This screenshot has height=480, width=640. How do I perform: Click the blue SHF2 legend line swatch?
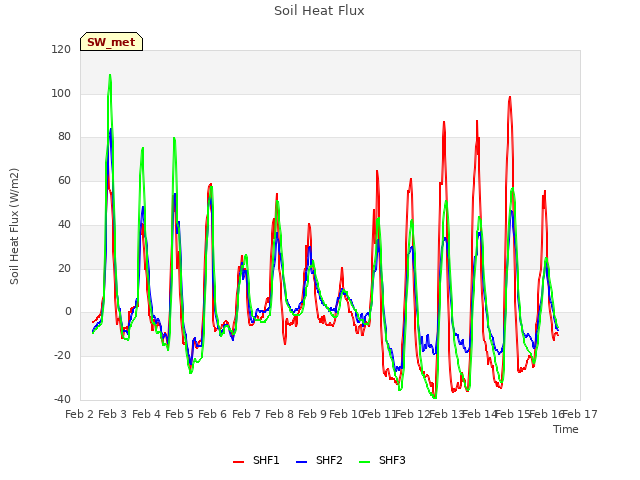[301, 462]
